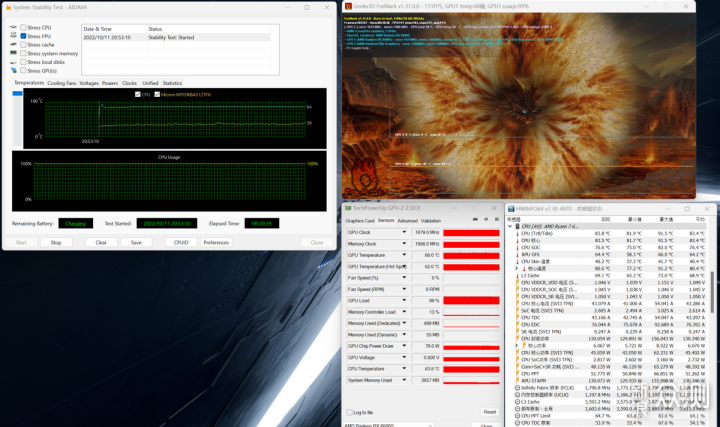Uncheck the Stress FPU checkbox

(23, 36)
